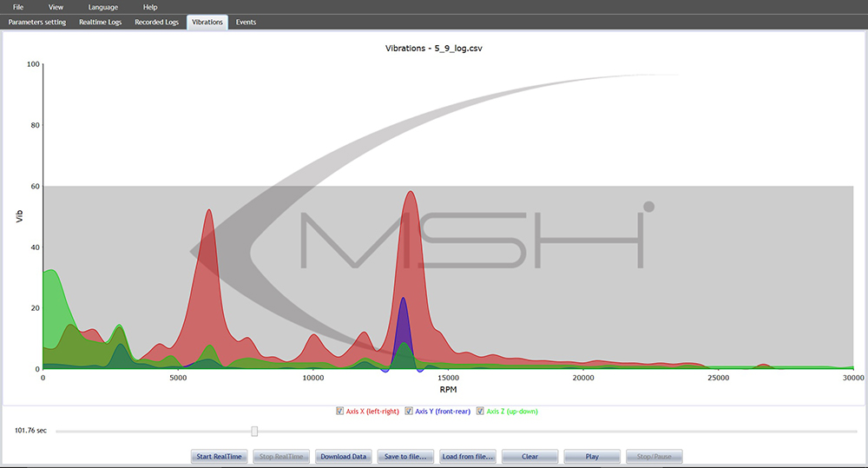This screenshot has width=868, height=468.
Task: Open the File menu
Action: (17, 7)
